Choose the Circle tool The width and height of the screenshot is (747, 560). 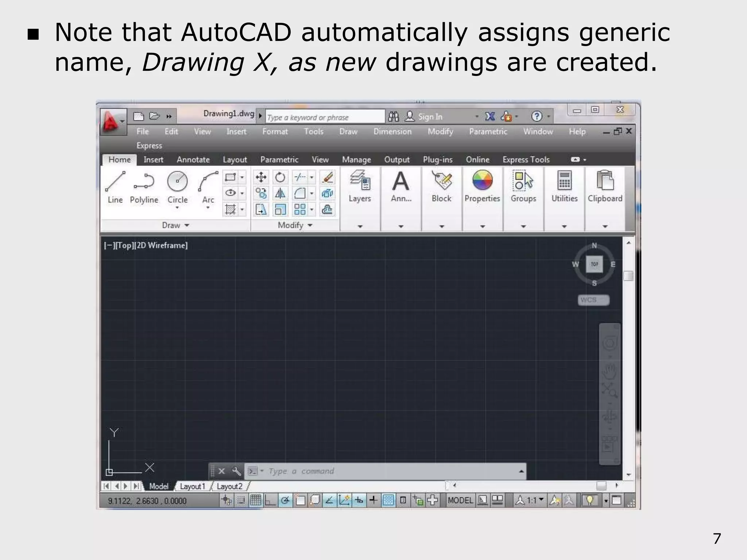pos(177,187)
